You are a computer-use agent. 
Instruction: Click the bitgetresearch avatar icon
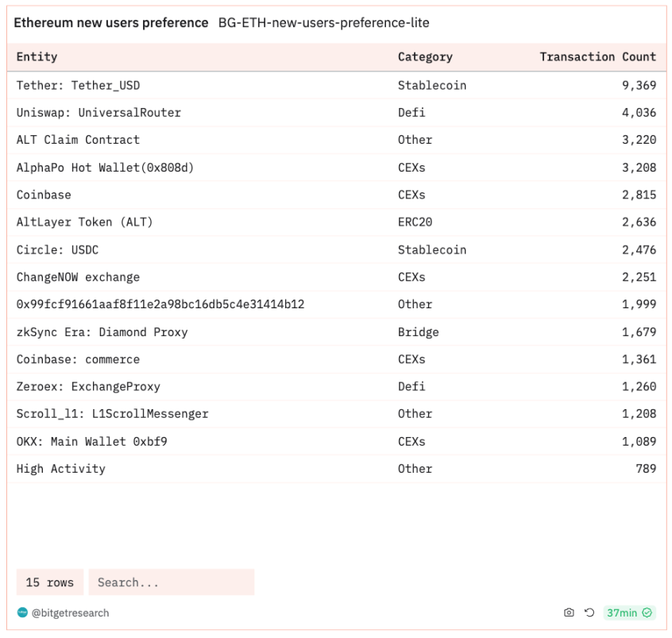pyautogui.click(x=22, y=613)
